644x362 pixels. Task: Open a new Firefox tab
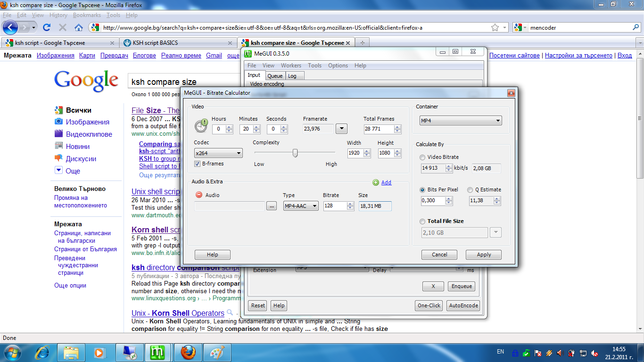(363, 42)
